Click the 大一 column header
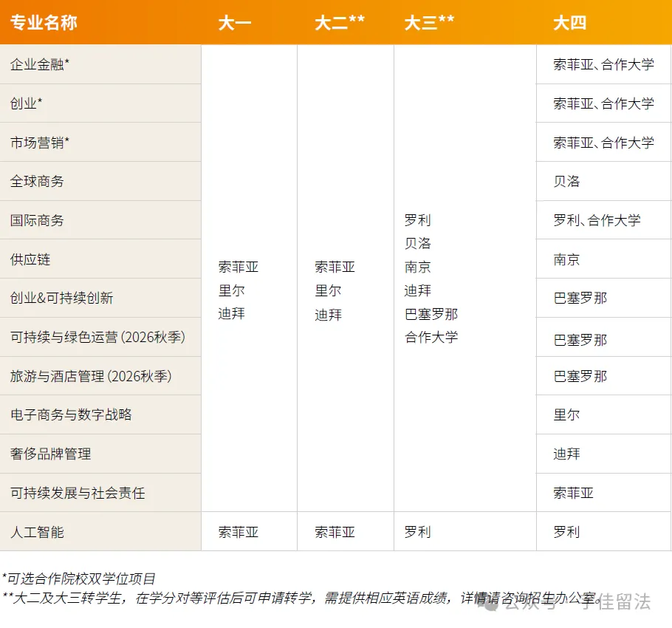 pyautogui.click(x=234, y=22)
